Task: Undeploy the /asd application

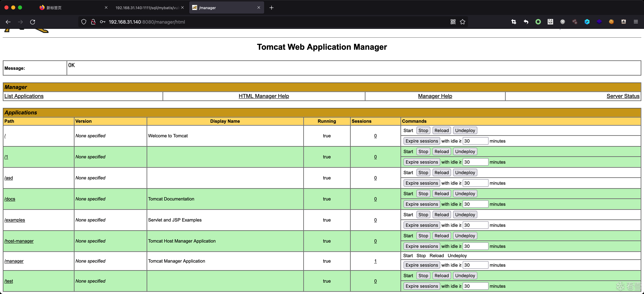Action: (465, 173)
